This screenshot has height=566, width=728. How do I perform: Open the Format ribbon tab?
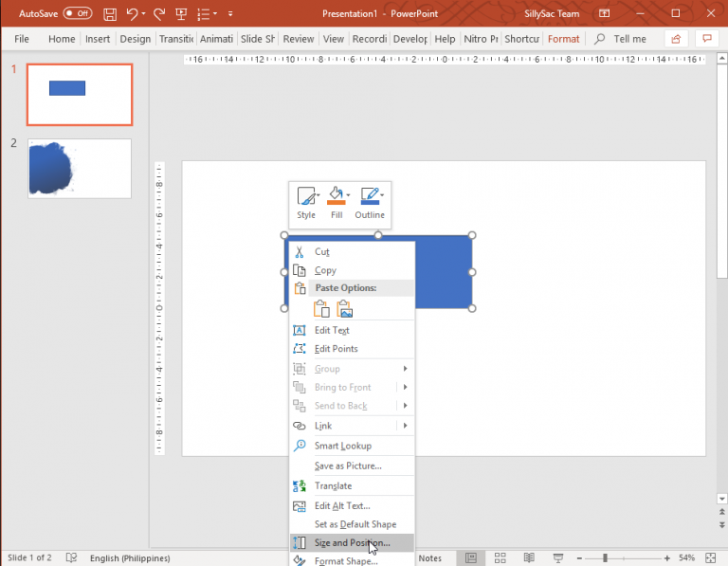[564, 39]
